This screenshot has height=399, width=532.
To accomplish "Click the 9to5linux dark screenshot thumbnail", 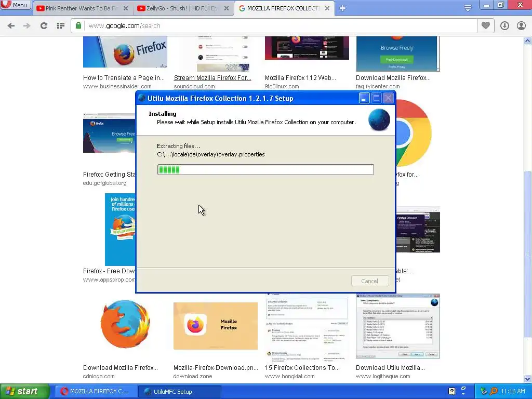I will click(307, 48).
